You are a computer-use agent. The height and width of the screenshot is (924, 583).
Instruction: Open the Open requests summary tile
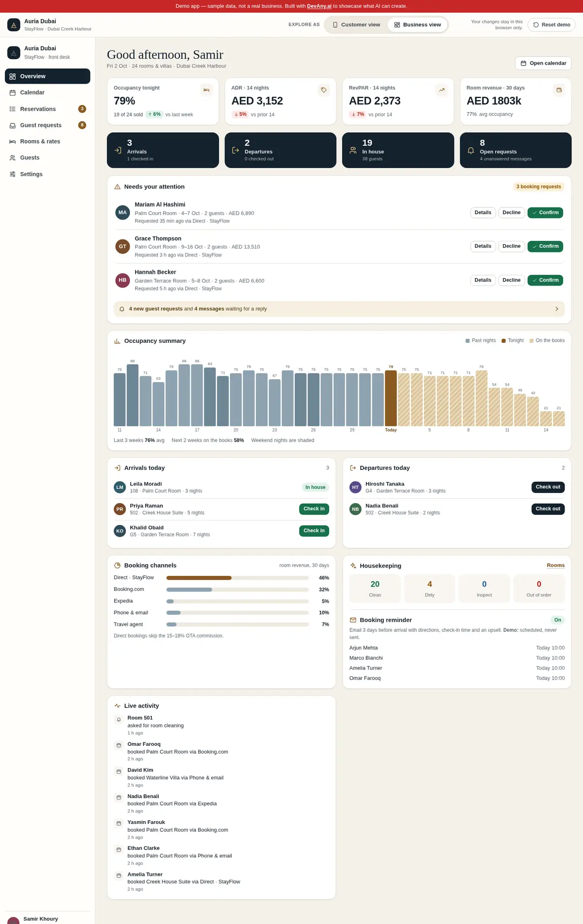click(x=515, y=151)
